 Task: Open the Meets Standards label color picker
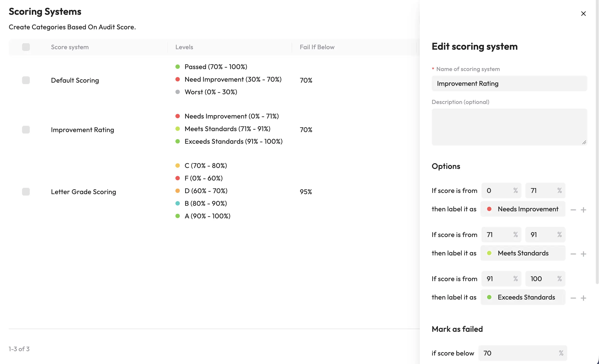click(489, 253)
